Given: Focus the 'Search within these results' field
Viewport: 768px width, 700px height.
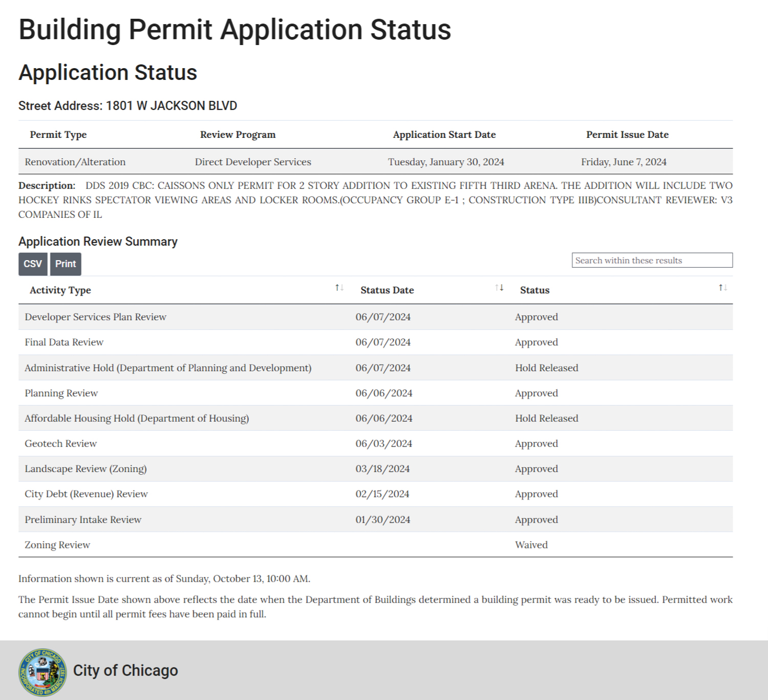Looking at the screenshot, I should pyautogui.click(x=652, y=260).
